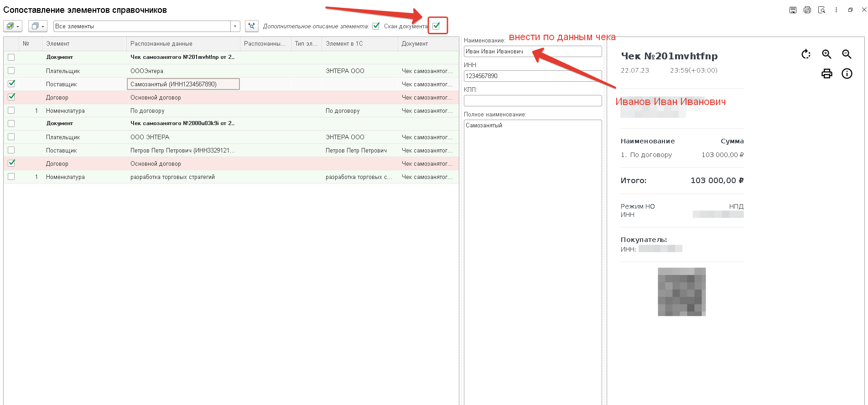Sort by Элемент column header

pos(84,44)
